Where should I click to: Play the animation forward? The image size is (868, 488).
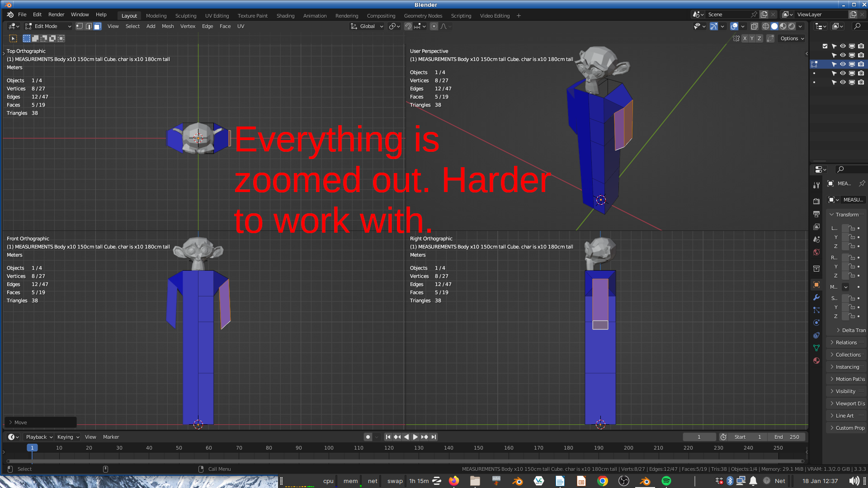click(415, 437)
